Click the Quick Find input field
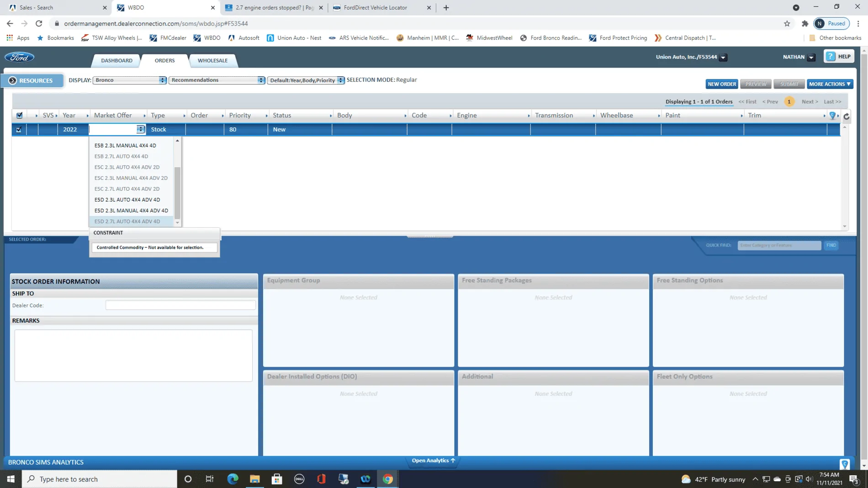The width and height of the screenshot is (868, 488). tap(779, 245)
